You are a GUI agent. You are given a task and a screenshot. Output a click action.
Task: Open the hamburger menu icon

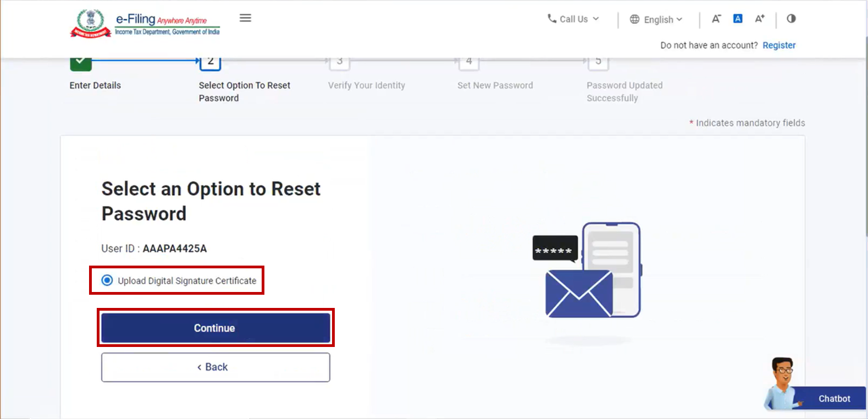click(x=245, y=18)
